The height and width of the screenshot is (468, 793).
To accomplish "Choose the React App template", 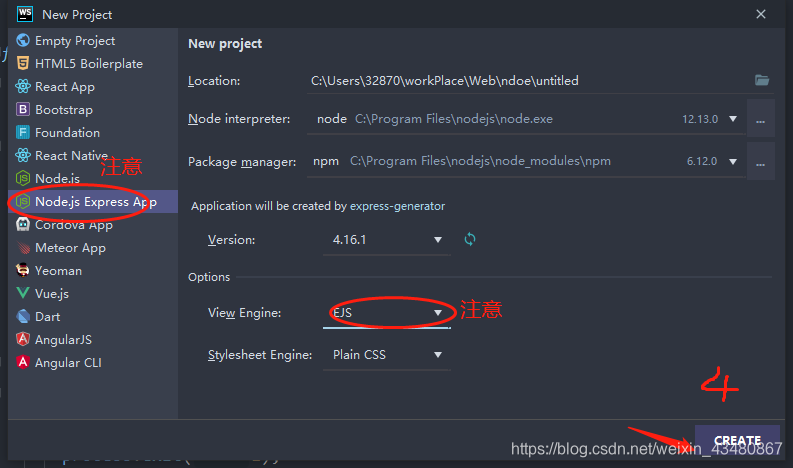I will (x=93, y=87).
